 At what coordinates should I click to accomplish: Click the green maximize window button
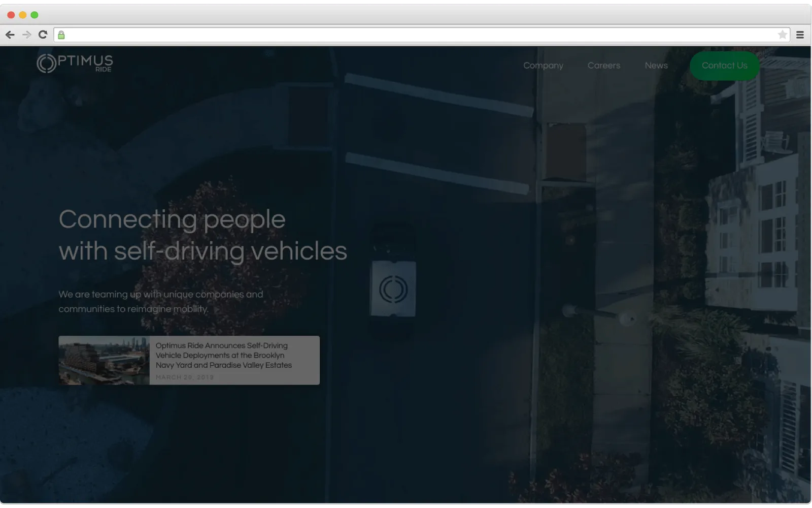[x=35, y=15]
